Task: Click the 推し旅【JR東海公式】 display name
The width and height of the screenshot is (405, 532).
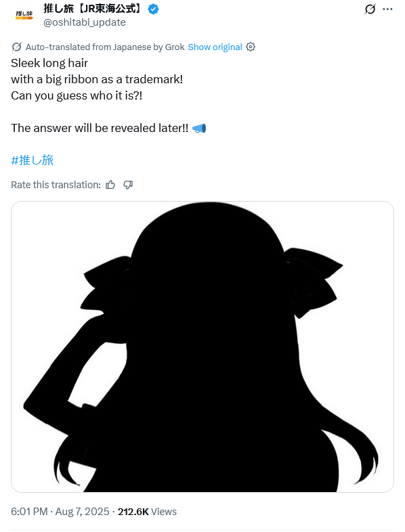Action: (92, 9)
